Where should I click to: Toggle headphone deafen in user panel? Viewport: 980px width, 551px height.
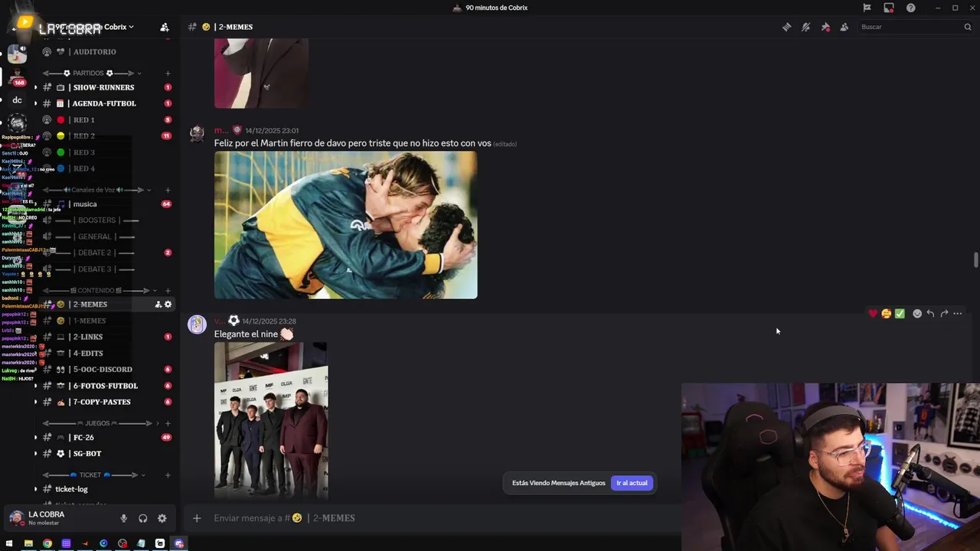142,518
